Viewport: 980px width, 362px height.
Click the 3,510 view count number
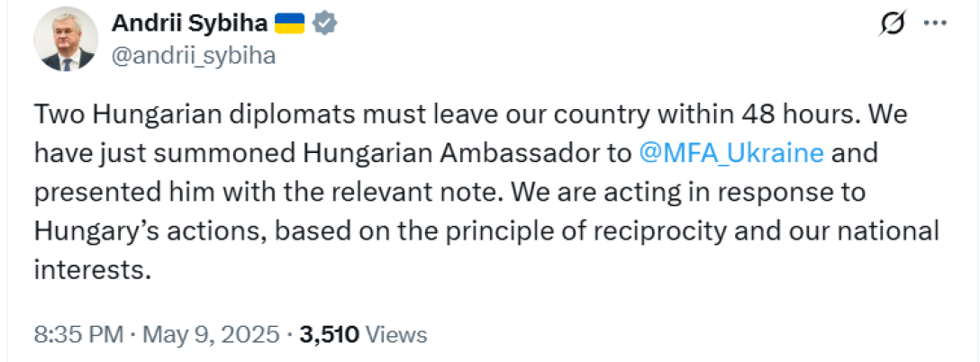point(330,335)
